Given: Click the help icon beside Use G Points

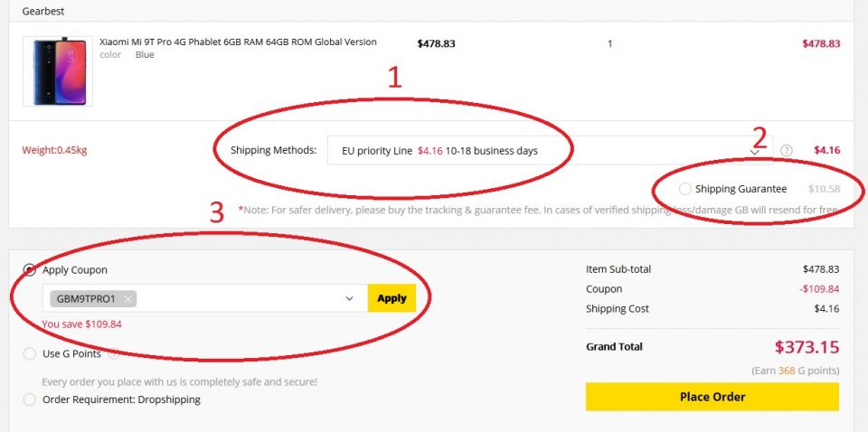Looking at the screenshot, I should tap(114, 353).
